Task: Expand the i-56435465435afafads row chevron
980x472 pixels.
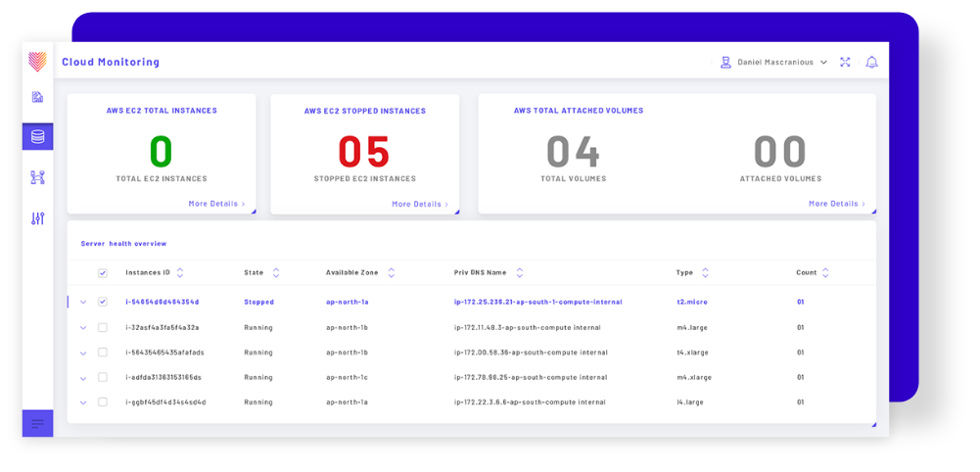Action: (x=83, y=354)
